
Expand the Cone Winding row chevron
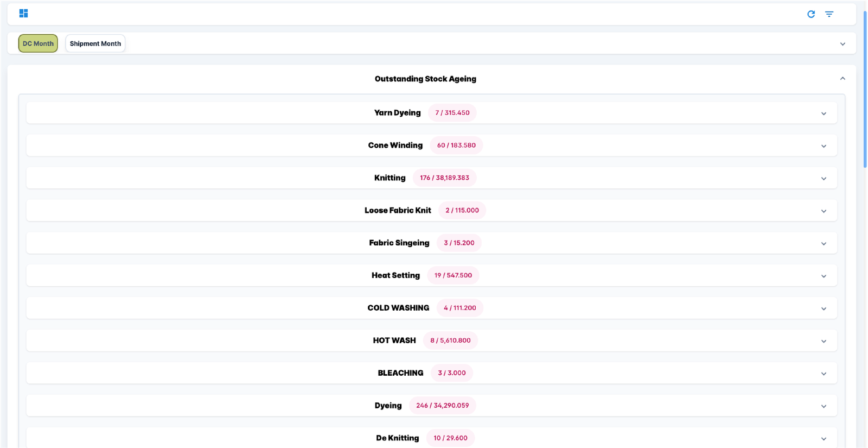[x=824, y=146]
